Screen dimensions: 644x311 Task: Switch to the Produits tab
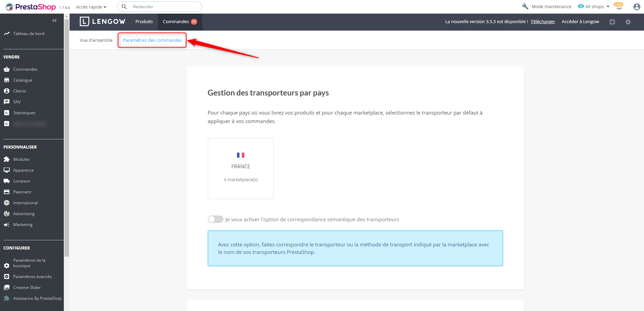coord(144,21)
